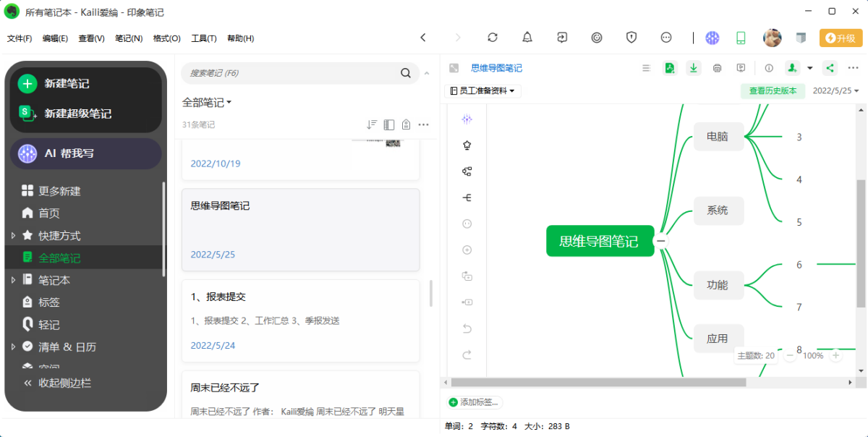The image size is (868, 437).
Task: Open the 员工准备资料 notebook dropdown
Action: (x=482, y=91)
